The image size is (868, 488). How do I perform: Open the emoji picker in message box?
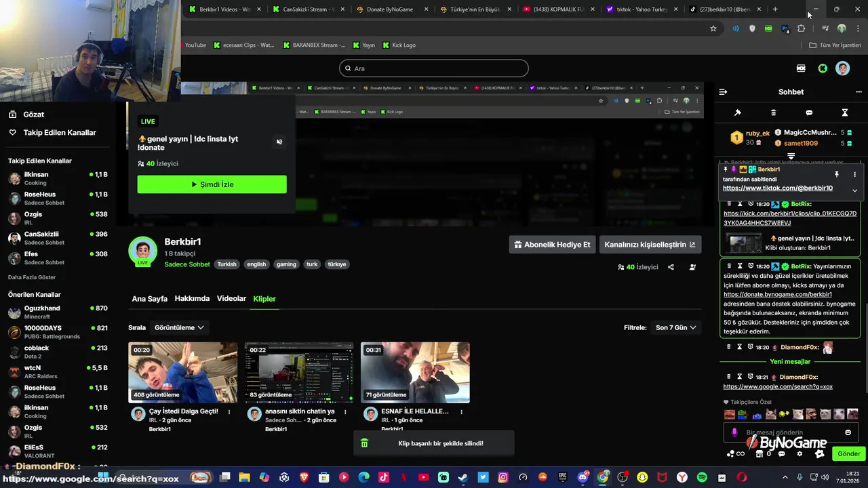point(848,432)
